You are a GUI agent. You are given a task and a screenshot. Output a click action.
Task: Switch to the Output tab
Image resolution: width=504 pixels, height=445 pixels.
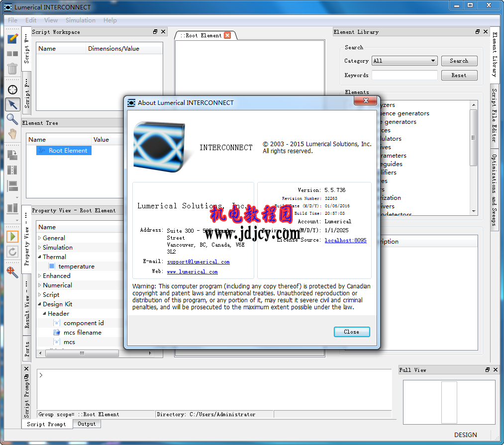[x=87, y=424]
